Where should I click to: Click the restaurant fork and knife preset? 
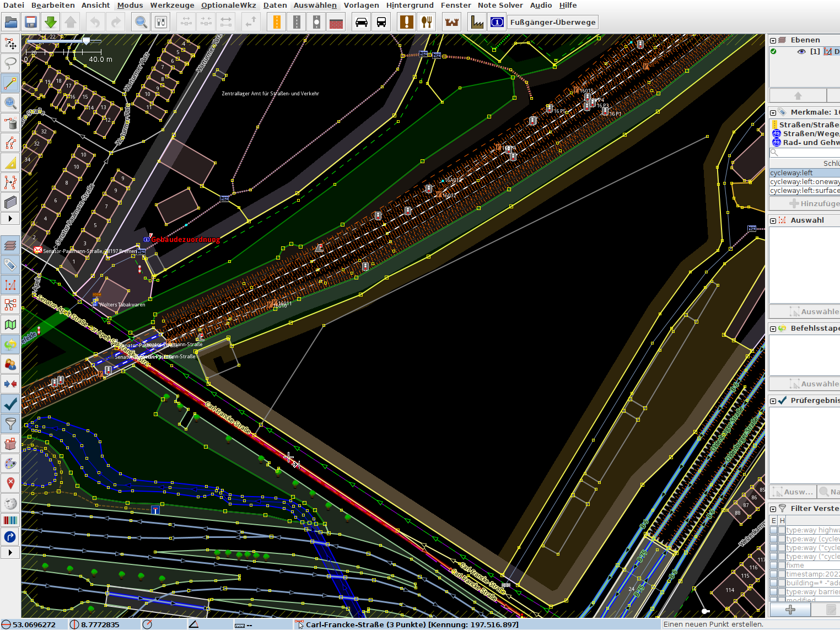tap(427, 22)
